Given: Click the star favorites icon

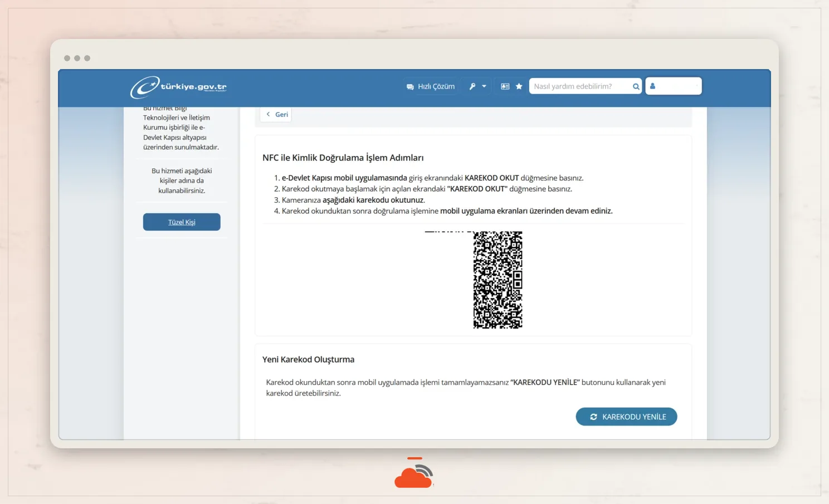Looking at the screenshot, I should click(x=519, y=86).
